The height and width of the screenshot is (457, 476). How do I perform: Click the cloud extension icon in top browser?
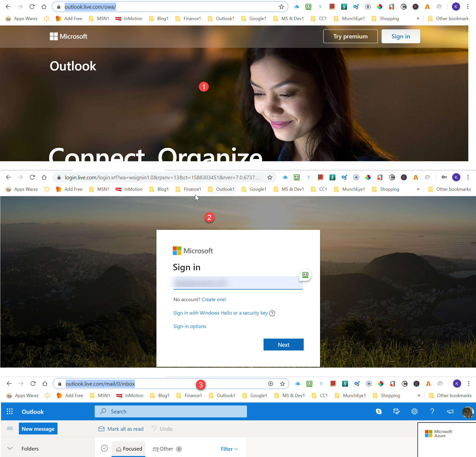[x=297, y=7]
